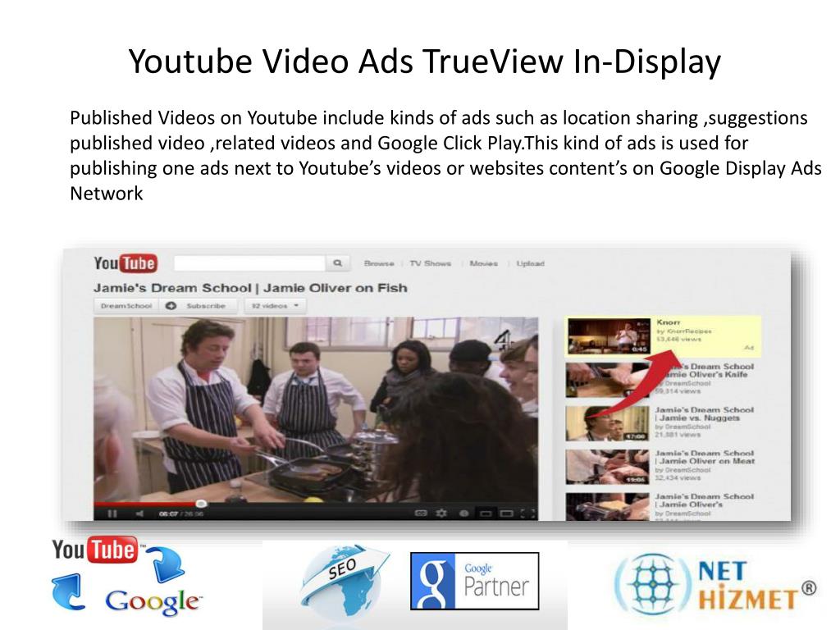Image resolution: width=840 pixels, height=630 pixels.
Task: Open the Movies link
Action: 483,263
